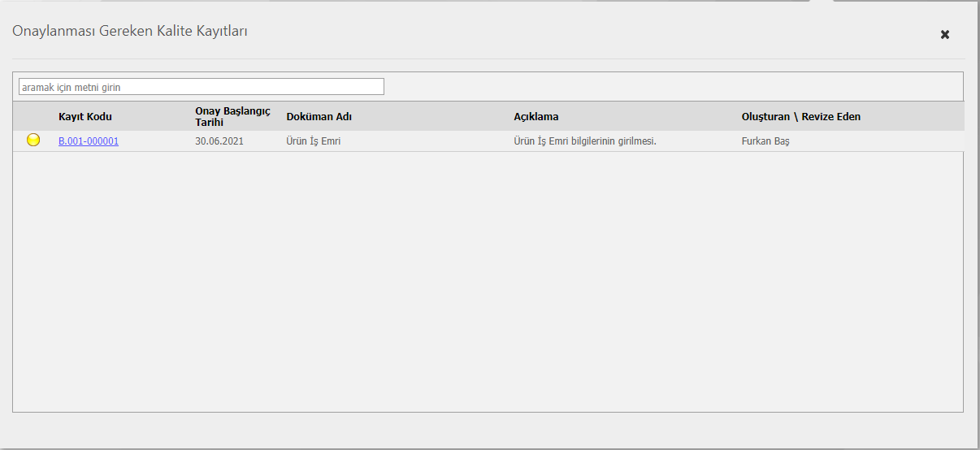Click the Furkan Baş creator cell
980x450 pixels.
765,141
